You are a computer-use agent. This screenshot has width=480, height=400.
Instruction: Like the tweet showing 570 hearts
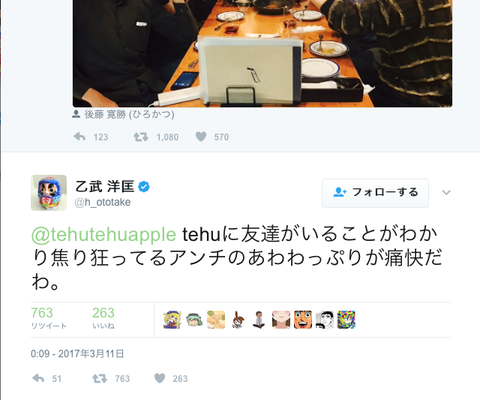tap(201, 137)
